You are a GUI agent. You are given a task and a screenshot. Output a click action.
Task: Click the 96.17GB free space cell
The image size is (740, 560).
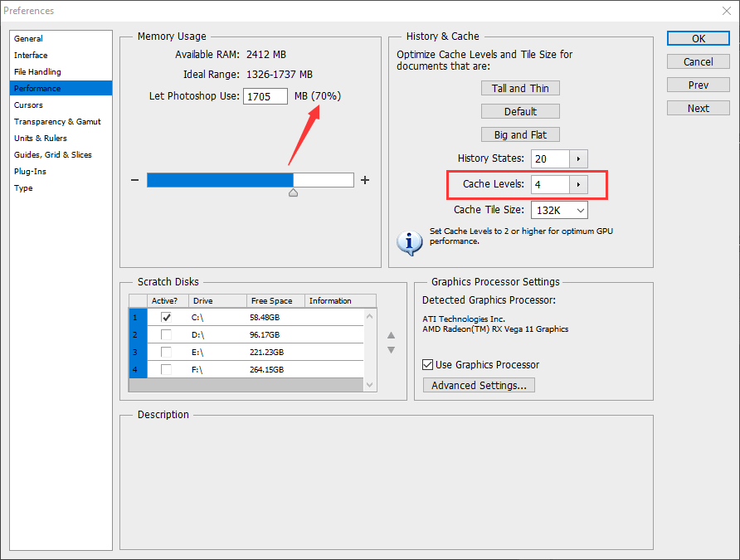coord(265,335)
